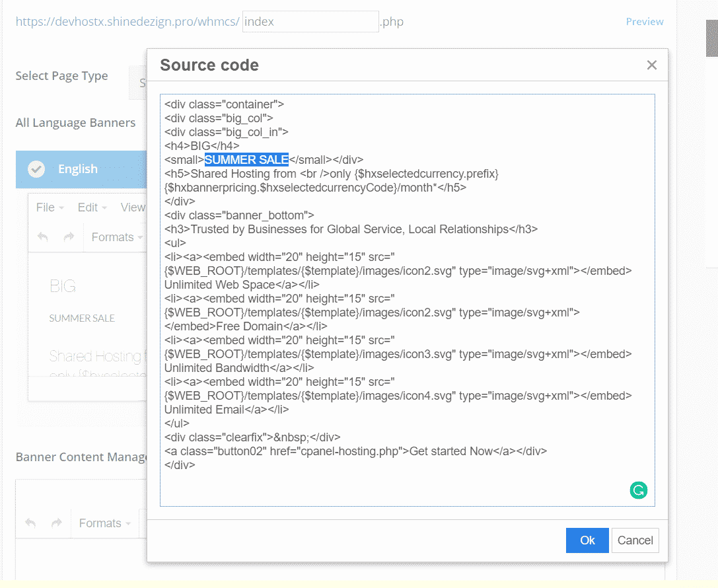
Task: Expand Formats dropdown in Banner Content editor
Action: [x=104, y=523]
